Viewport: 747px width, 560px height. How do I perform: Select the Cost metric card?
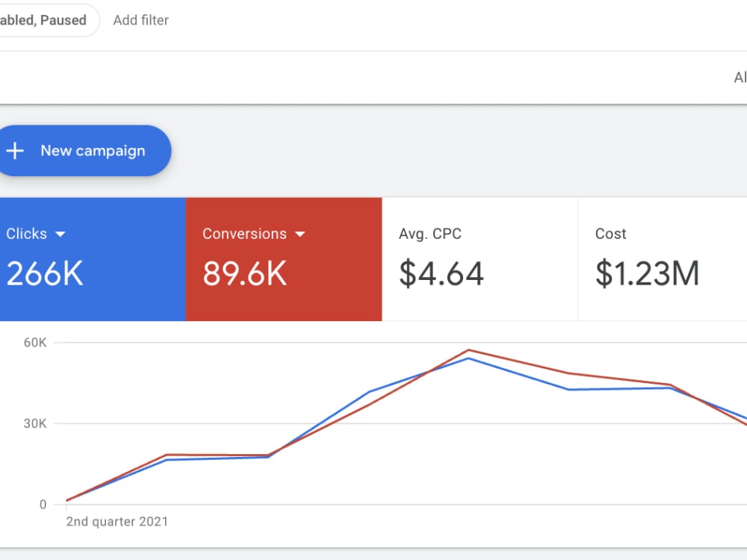(662, 259)
